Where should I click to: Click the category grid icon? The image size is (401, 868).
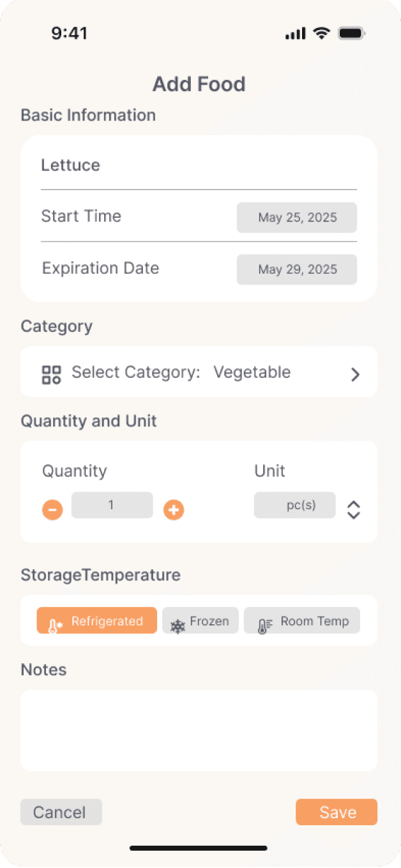coord(51,375)
